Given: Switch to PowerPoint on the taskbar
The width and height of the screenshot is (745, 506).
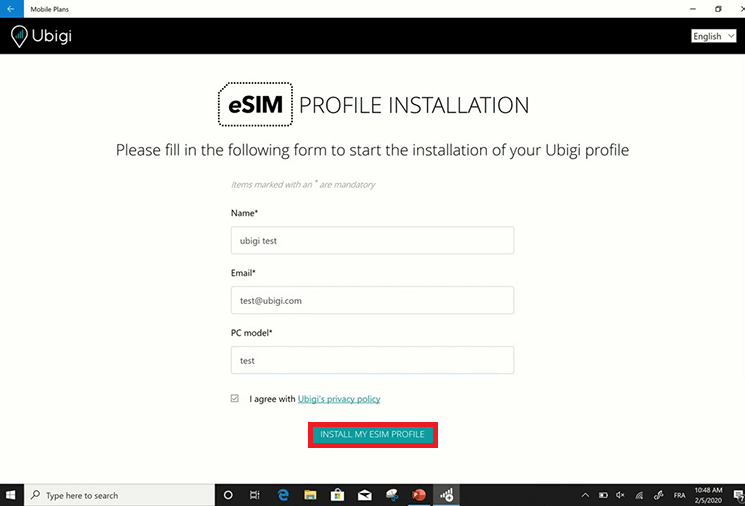Looking at the screenshot, I should click(x=419, y=495).
